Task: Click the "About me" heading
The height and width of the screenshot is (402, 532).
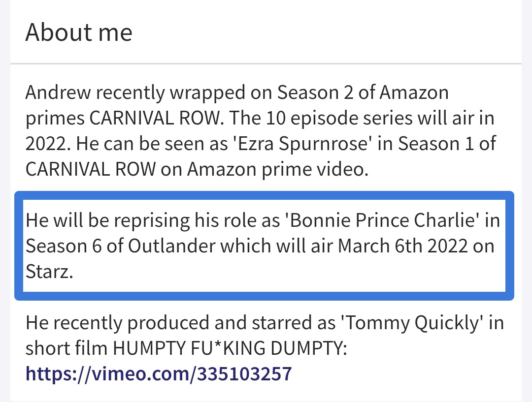Action: [79, 32]
